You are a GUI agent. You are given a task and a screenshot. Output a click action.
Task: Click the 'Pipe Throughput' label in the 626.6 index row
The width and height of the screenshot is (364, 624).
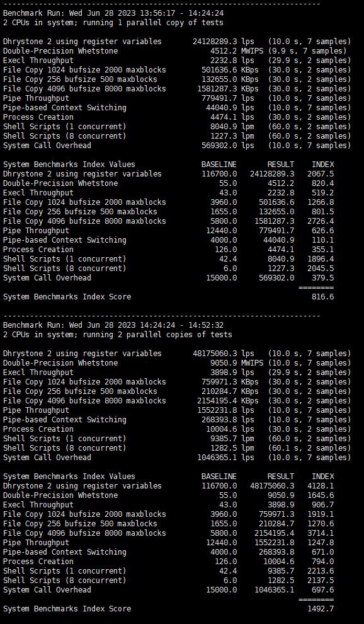36,231
